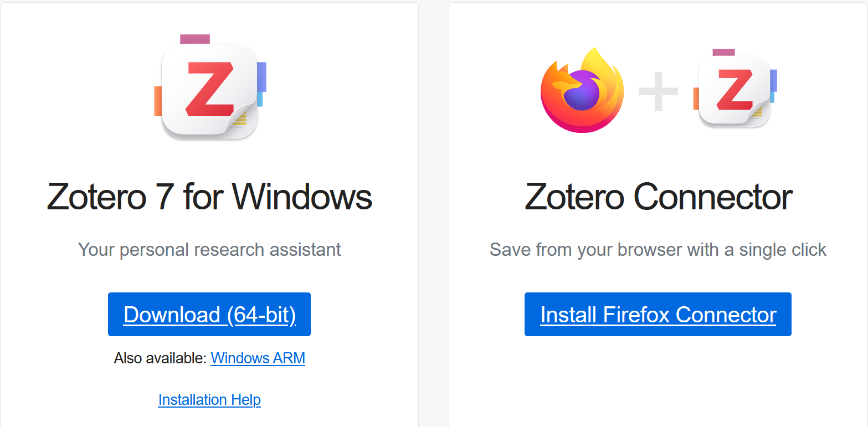Click the large Zotero app icon
Screen dimensions: 868x427
[x=209, y=89]
